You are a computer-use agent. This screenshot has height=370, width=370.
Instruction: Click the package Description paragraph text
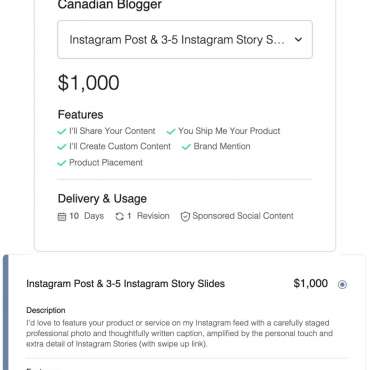coord(179,333)
